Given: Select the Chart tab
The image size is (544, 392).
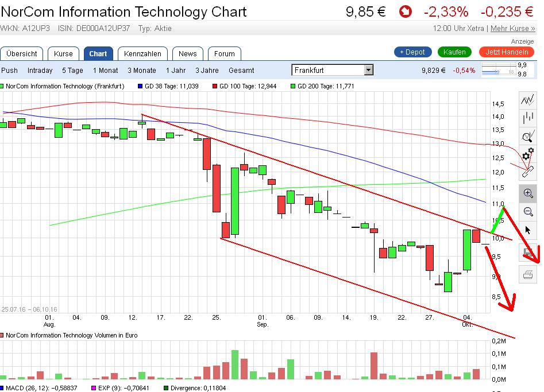Looking at the screenshot, I should click(x=98, y=54).
